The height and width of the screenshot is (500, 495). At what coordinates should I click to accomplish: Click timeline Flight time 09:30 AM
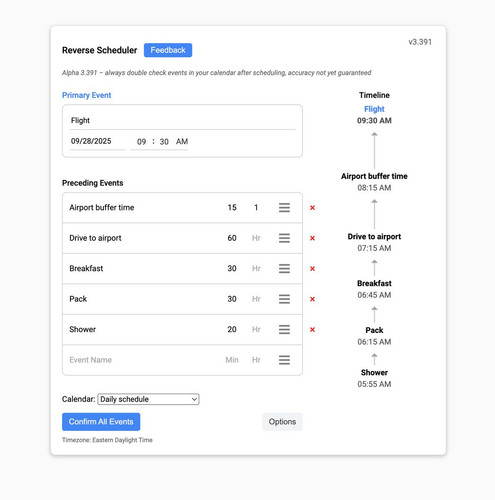click(374, 121)
